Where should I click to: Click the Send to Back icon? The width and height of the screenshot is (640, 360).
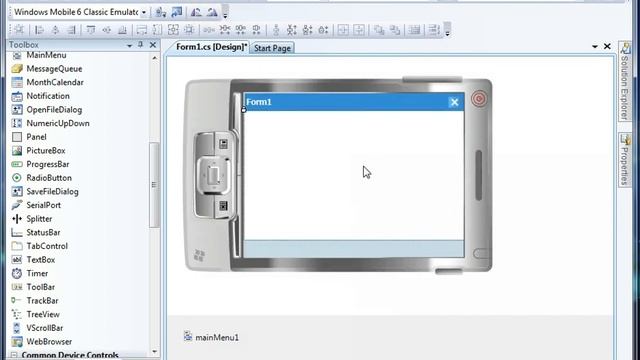[395, 30]
